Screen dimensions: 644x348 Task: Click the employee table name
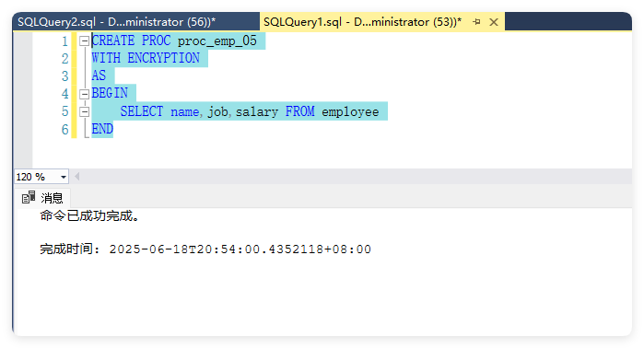coord(350,111)
